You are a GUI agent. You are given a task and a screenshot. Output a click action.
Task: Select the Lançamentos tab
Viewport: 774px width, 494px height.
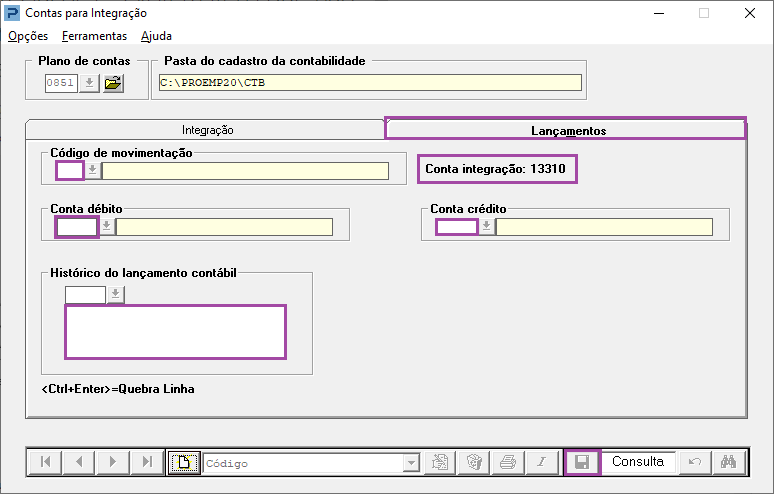(565, 129)
